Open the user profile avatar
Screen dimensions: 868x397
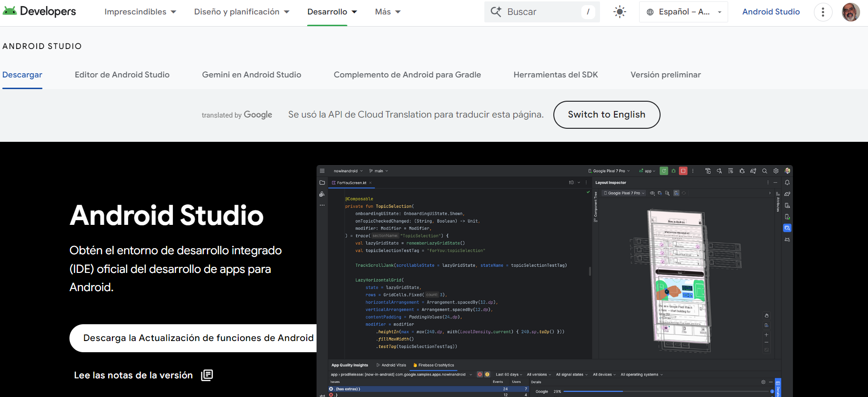click(x=851, y=12)
